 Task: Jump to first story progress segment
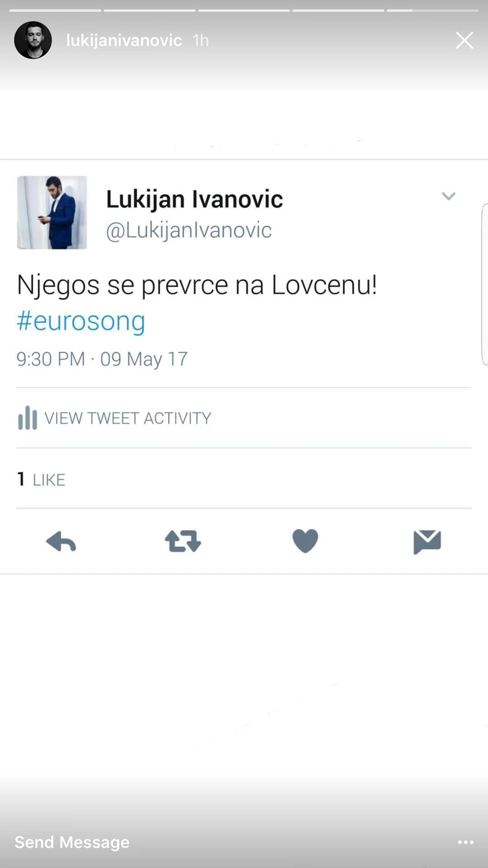click(x=55, y=10)
